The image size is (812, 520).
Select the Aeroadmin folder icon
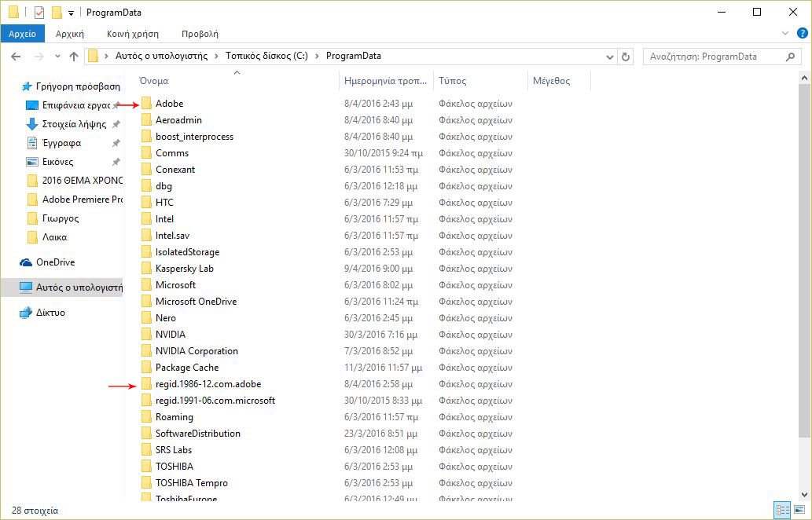(146, 120)
